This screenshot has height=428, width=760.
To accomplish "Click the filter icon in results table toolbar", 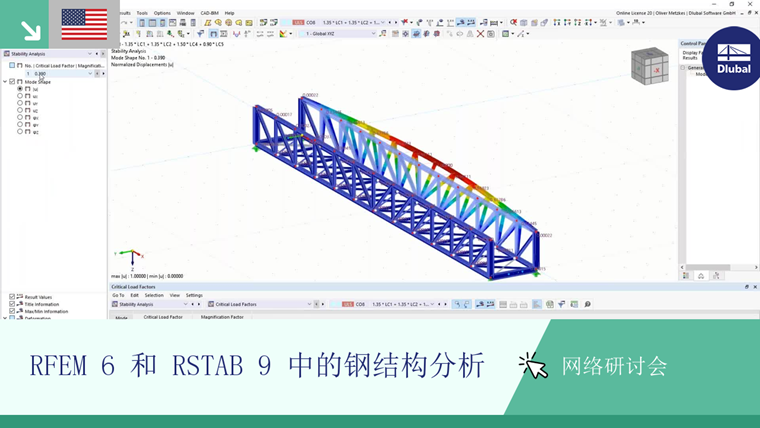I will coord(561,304).
